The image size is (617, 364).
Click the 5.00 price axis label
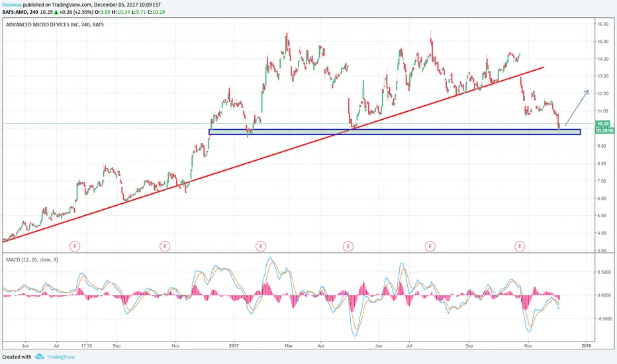click(x=602, y=216)
